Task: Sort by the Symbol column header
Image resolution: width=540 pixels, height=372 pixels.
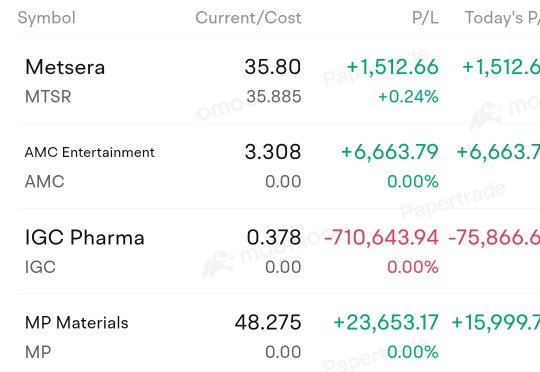Action: tap(46, 18)
